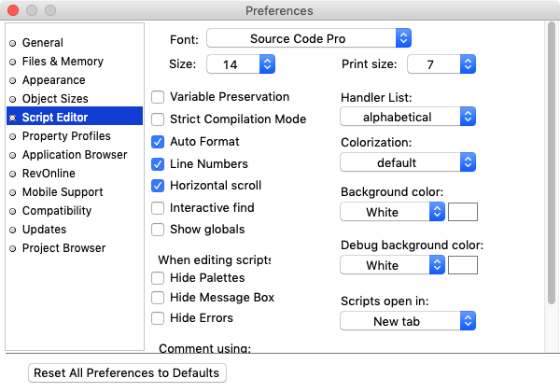The width and height of the screenshot is (560, 392).
Task: Disable Line Numbers checkbox
Action: pyautogui.click(x=159, y=163)
